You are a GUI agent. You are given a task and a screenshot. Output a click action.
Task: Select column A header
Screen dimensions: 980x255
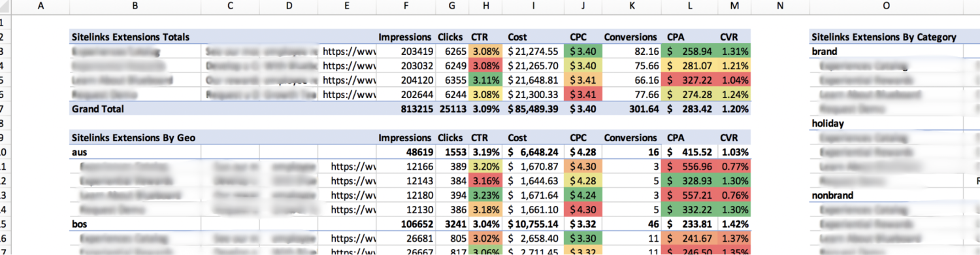pos(41,6)
